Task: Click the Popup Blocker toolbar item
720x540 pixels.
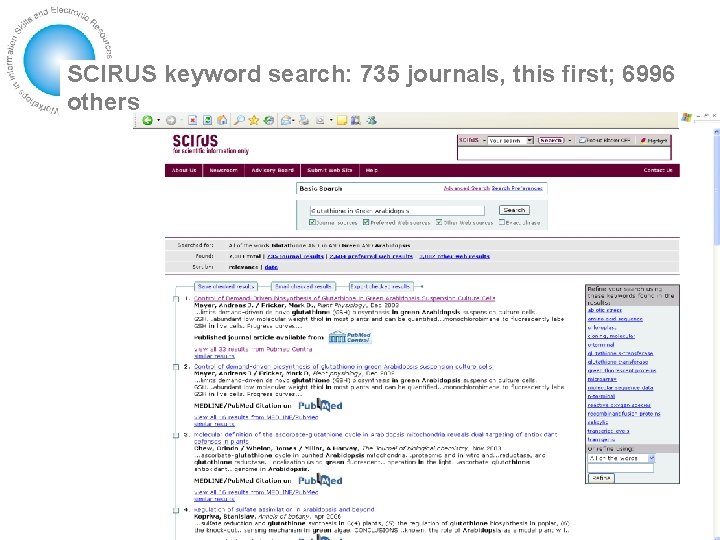Action: [604, 141]
